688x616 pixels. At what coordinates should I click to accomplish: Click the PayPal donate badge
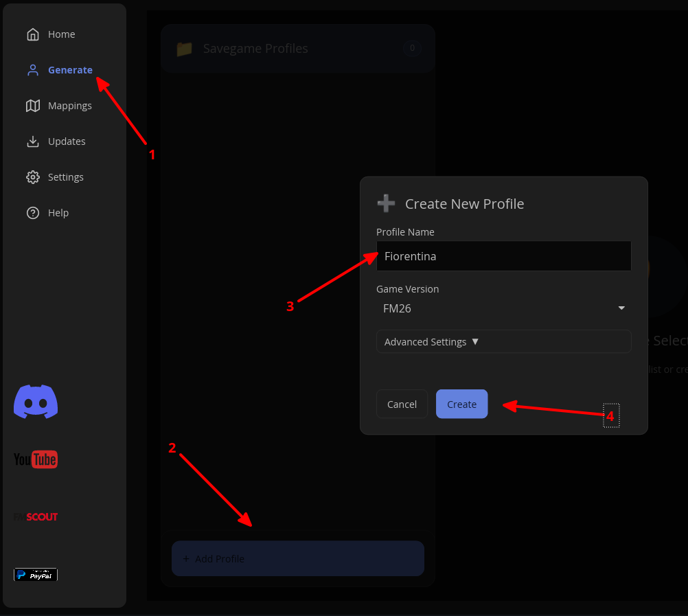(x=35, y=575)
